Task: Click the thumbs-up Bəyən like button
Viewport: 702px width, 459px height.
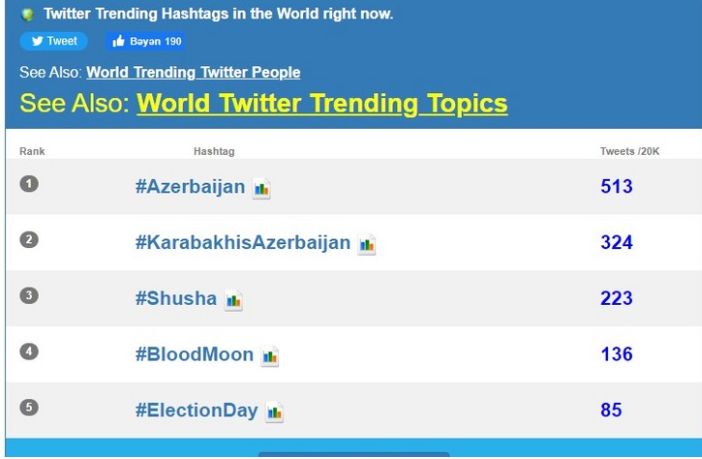Action: tap(146, 41)
